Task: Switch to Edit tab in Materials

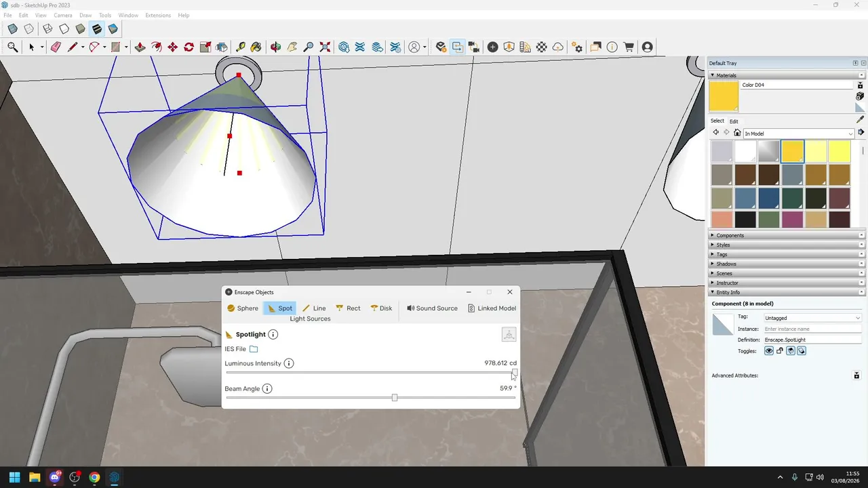Action: click(x=734, y=121)
